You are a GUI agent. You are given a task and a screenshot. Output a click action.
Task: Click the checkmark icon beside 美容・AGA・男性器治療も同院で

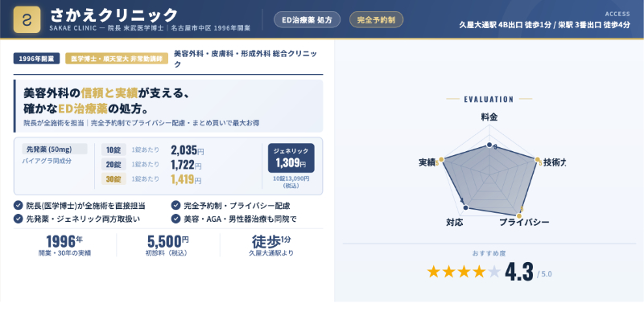176,218
